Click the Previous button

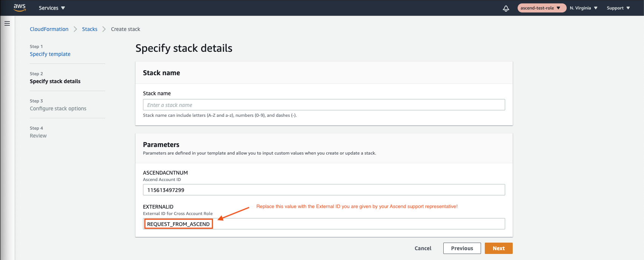pos(462,248)
